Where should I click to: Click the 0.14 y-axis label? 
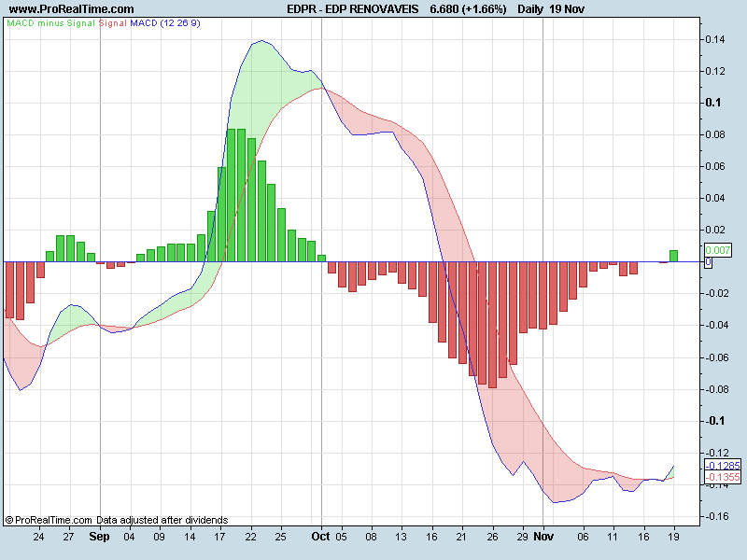(x=715, y=39)
